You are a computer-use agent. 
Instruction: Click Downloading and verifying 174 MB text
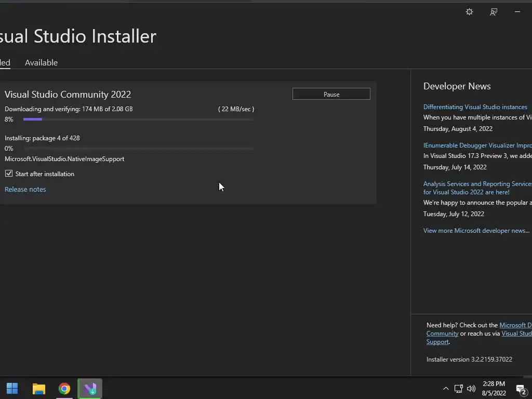[69, 109]
